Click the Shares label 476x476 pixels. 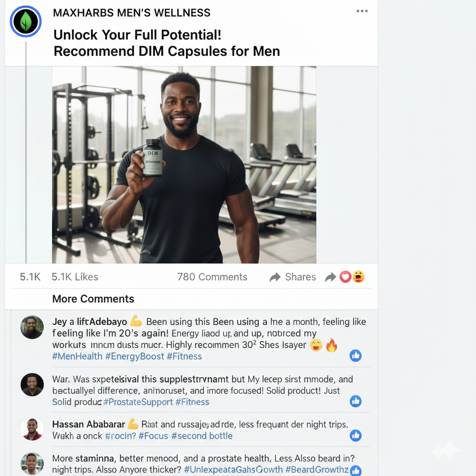[300, 277]
